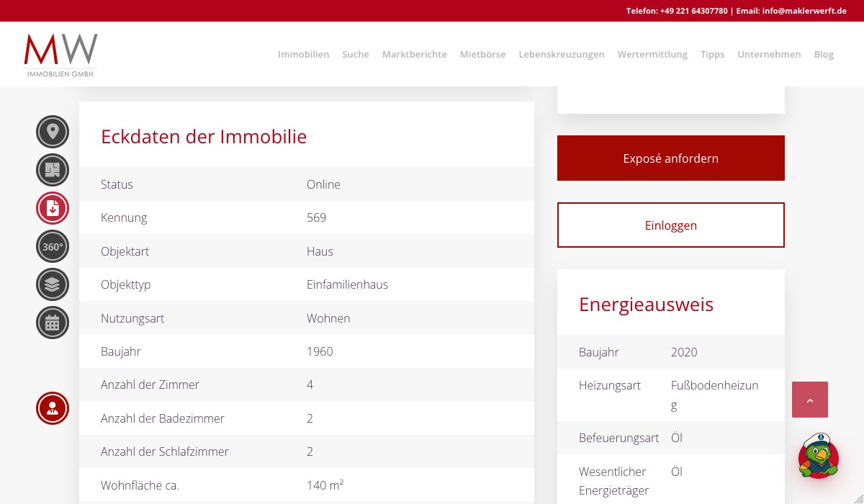The height and width of the screenshot is (504, 864).
Task: Click the Einloggen button
Action: (x=671, y=225)
